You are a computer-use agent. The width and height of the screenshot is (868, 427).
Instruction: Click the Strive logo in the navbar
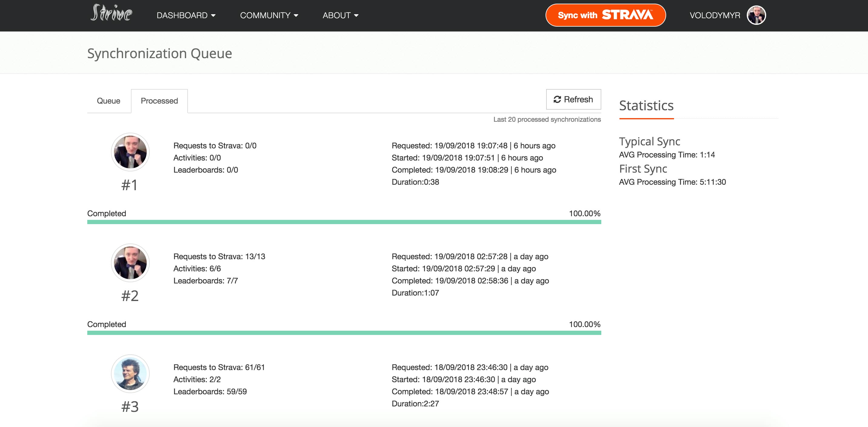[x=112, y=14]
